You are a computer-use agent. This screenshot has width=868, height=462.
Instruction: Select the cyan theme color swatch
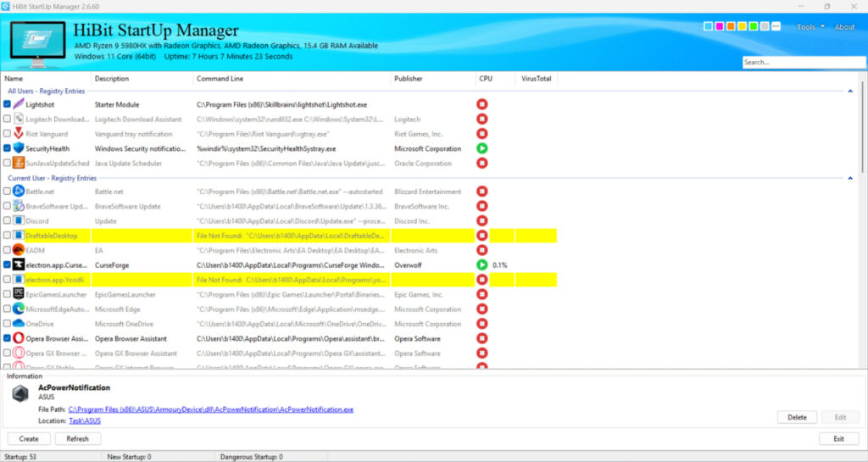click(708, 26)
